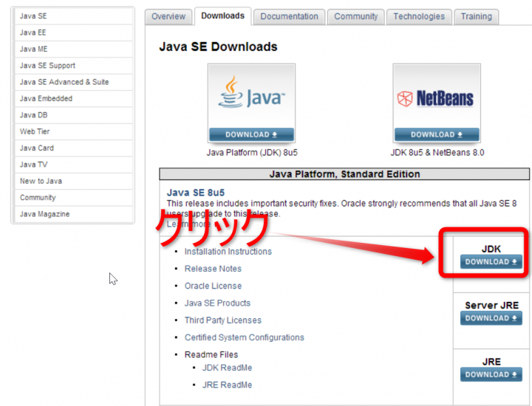The width and height of the screenshot is (532, 406).
Task: Switch to the Documentation tab
Action: (x=290, y=16)
